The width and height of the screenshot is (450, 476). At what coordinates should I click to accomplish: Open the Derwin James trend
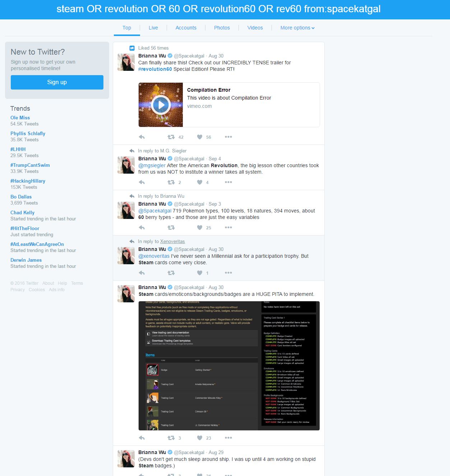point(26,260)
